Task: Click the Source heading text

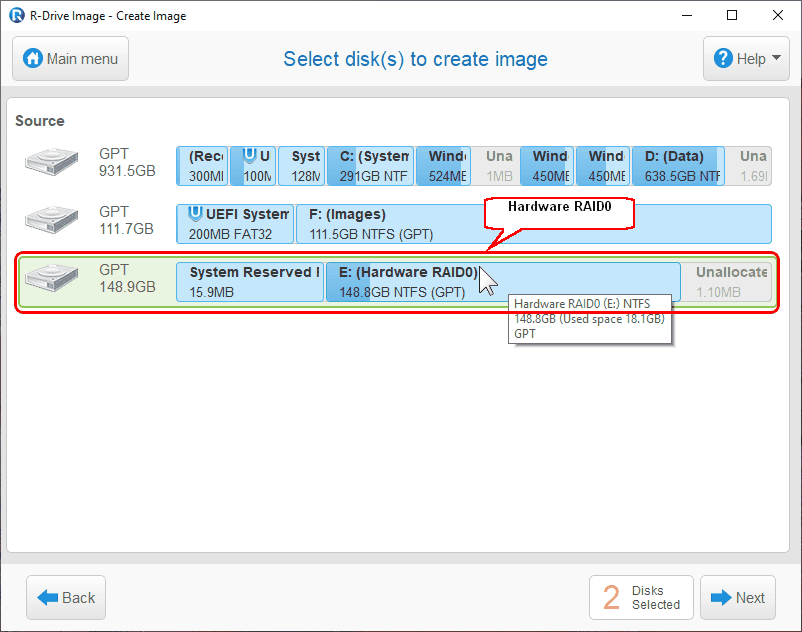Action: [40, 121]
